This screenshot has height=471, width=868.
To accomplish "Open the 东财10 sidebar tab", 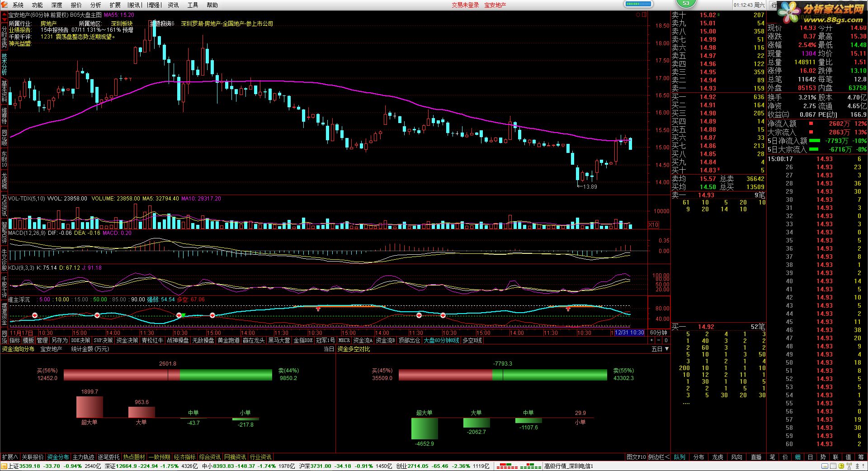I will click(x=4, y=159).
